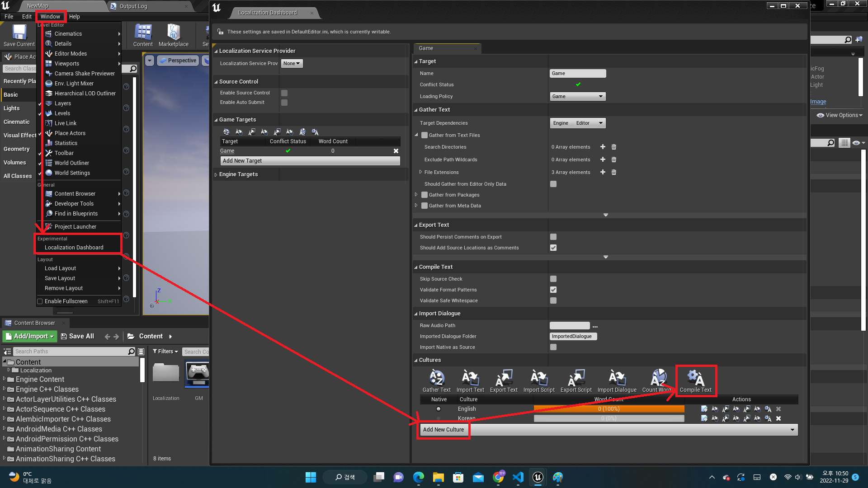Image resolution: width=868 pixels, height=488 pixels.
Task: Open Localization Service Provider None dropdown
Action: 292,64
